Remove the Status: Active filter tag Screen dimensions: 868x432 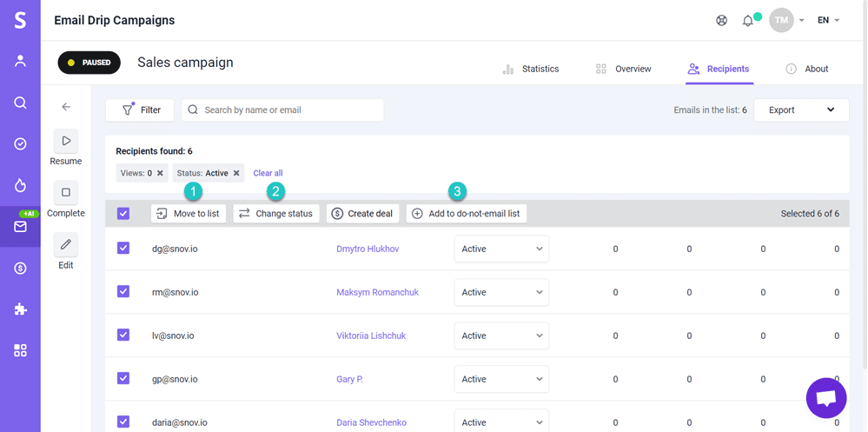click(x=236, y=173)
